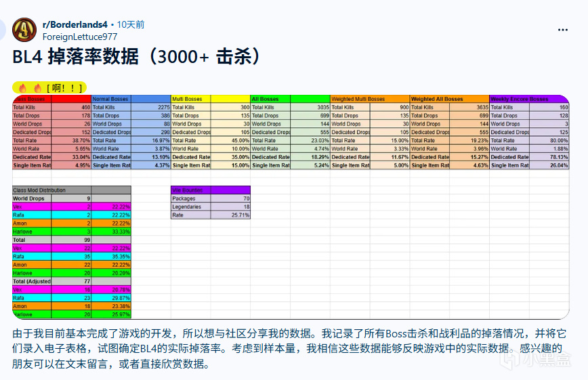The image size is (588, 380).
Task: Visit the r/Borderlands4 subreddit link
Action: [75, 25]
